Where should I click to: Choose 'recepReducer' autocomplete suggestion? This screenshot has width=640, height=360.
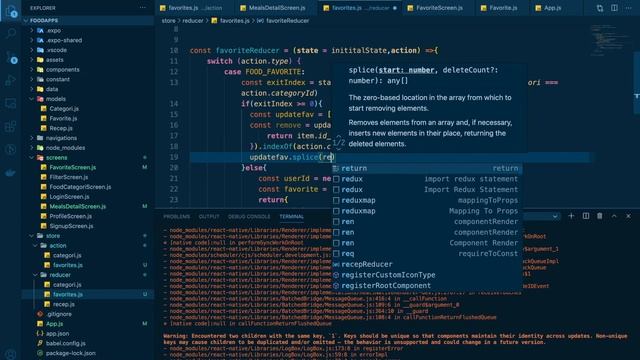427,264
